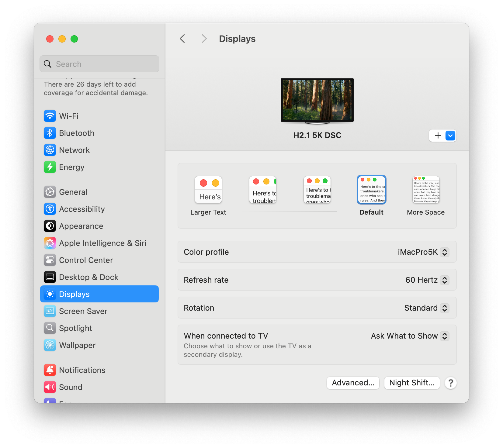
Task: Click the Advanced... button
Action: (353, 383)
